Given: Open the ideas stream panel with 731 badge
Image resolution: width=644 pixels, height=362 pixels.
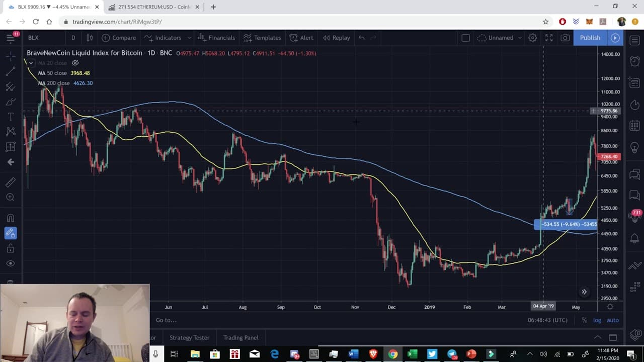Looking at the screenshot, I should (x=635, y=215).
